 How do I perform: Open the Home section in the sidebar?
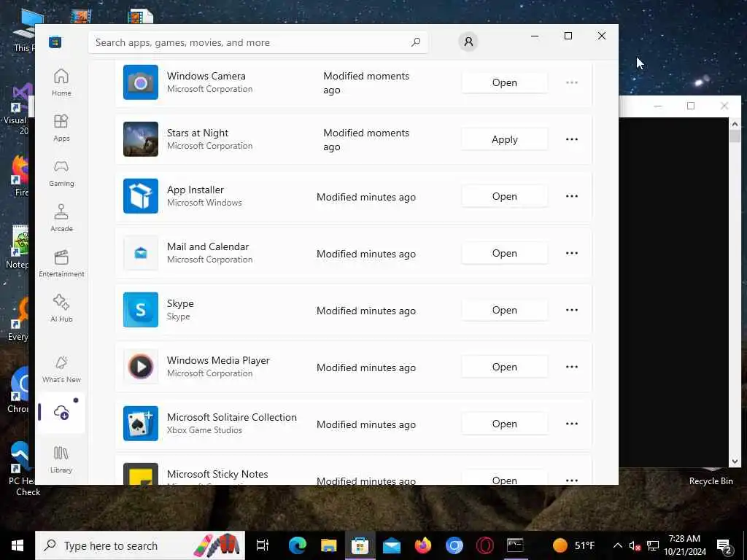[x=61, y=82]
